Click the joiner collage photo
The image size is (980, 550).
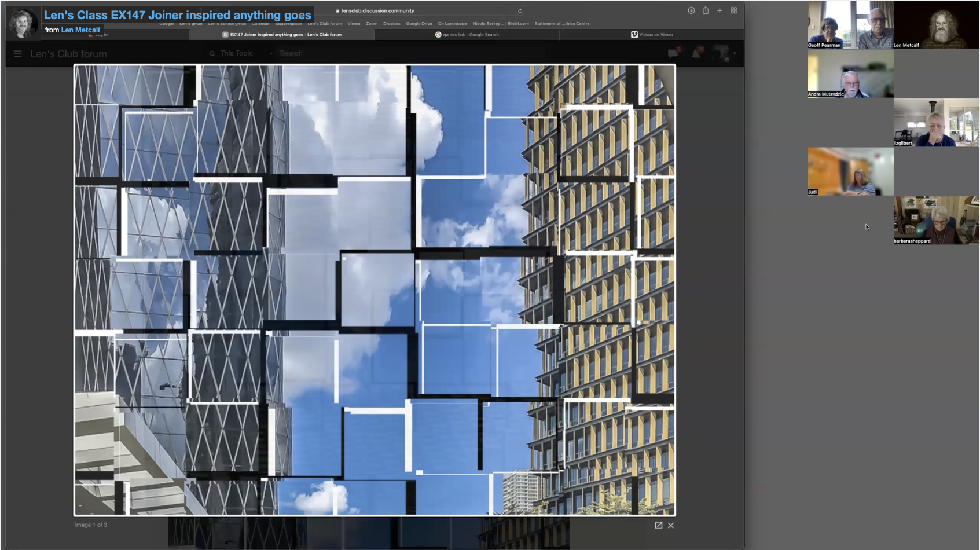click(375, 290)
